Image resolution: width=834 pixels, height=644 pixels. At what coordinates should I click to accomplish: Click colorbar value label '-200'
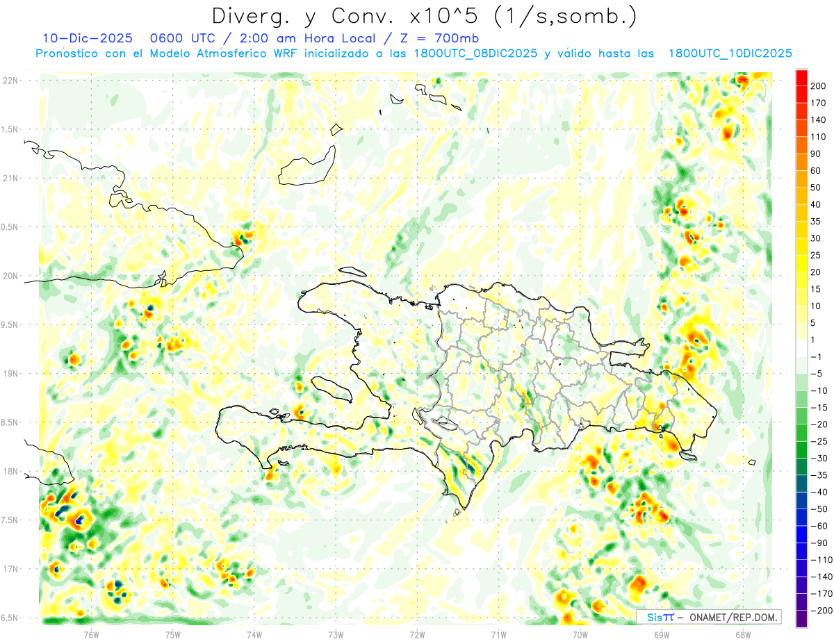pos(823,610)
